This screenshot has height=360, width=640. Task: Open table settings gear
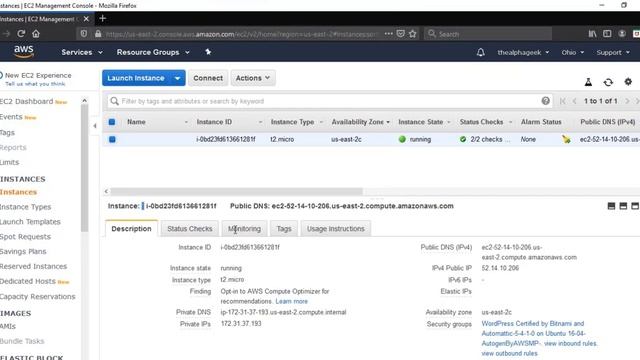(x=628, y=82)
